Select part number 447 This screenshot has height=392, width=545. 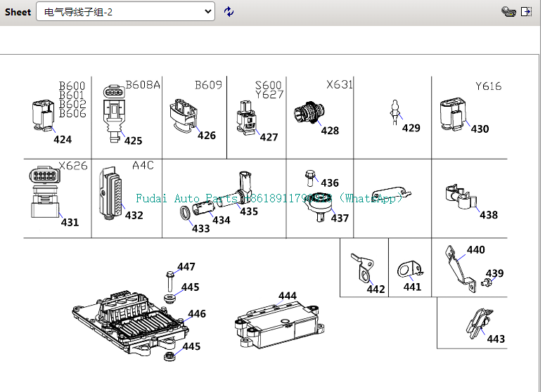[x=186, y=267]
